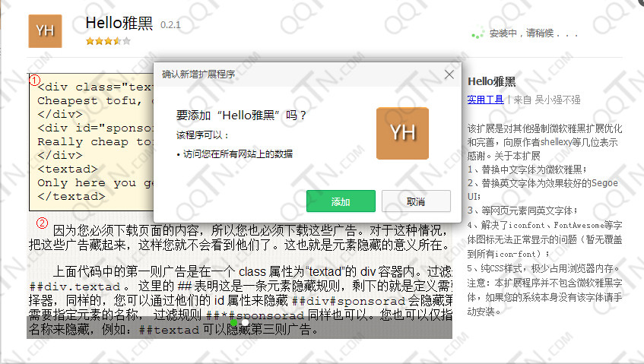Click the YH icon inside the dialog

(402, 133)
